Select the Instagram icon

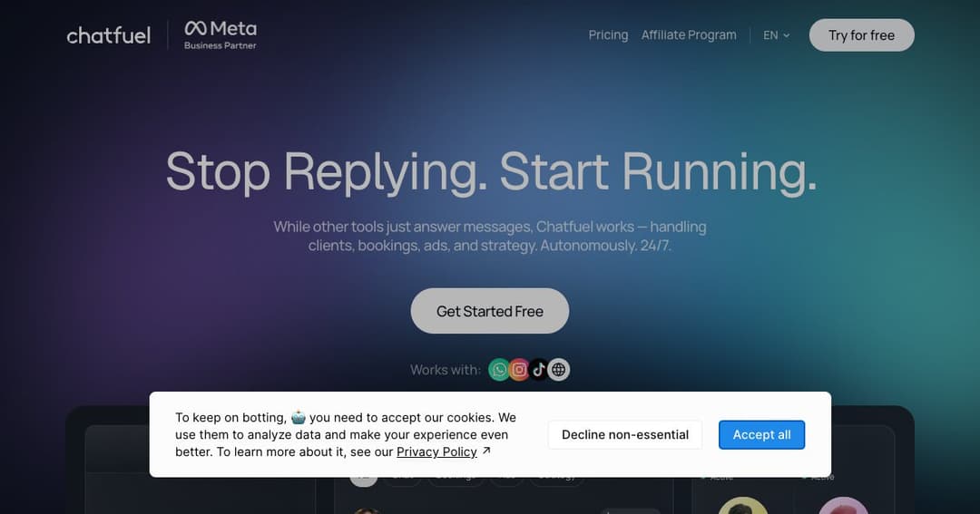point(519,370)
